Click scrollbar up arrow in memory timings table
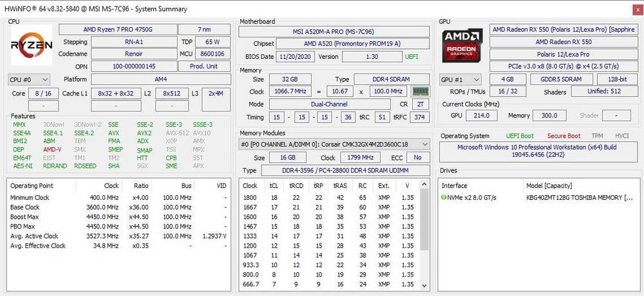Image resolution: width=644 pixels, height=296 pixels. pos(424,184)
